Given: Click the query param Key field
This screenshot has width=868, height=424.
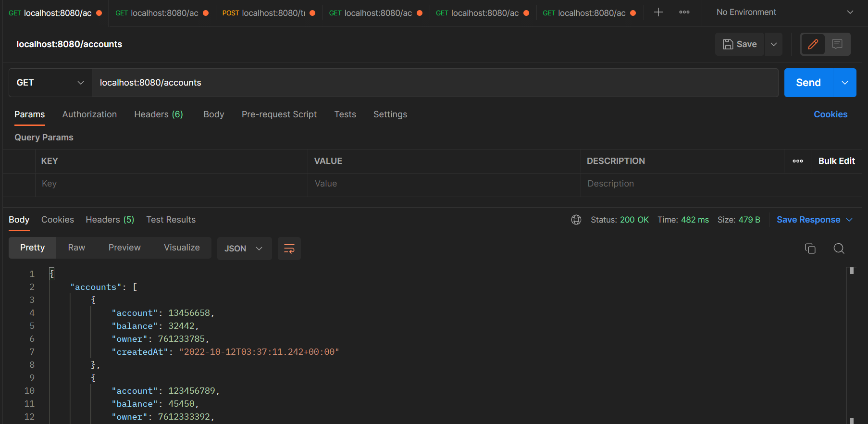Looking at the screenshot, I should point(172,184).
